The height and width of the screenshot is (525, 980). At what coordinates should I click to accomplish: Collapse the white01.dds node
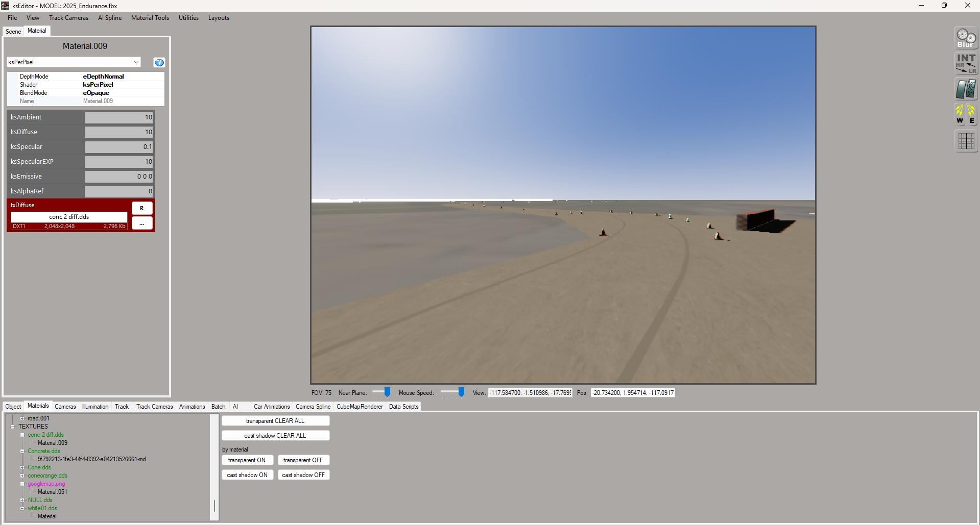(22, 508)
